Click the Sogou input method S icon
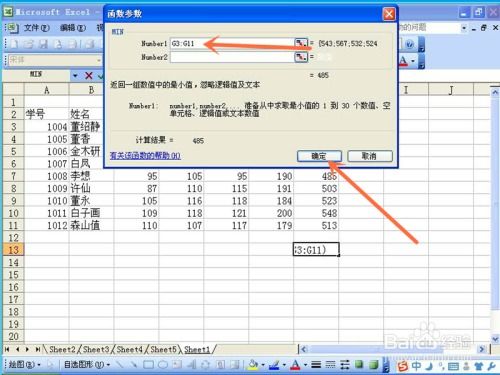 [403, 366]
